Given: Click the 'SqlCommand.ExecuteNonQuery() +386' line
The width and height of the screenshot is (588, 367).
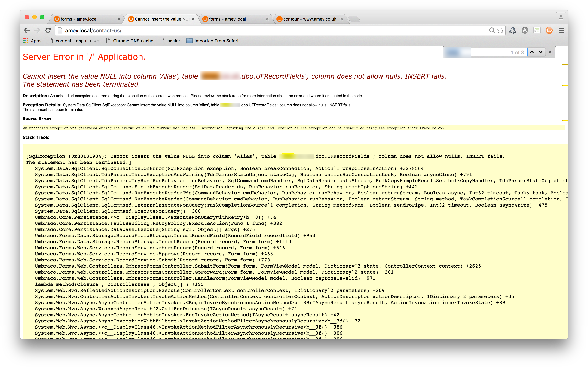Looking at the screenshot, I should pyautogui.click(x=118, y=211).
